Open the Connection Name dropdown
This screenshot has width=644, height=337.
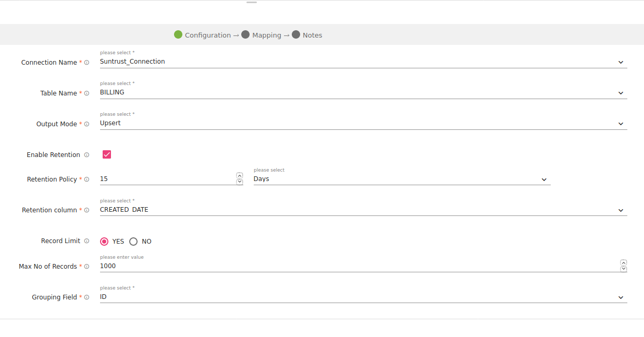pos(363,62)
